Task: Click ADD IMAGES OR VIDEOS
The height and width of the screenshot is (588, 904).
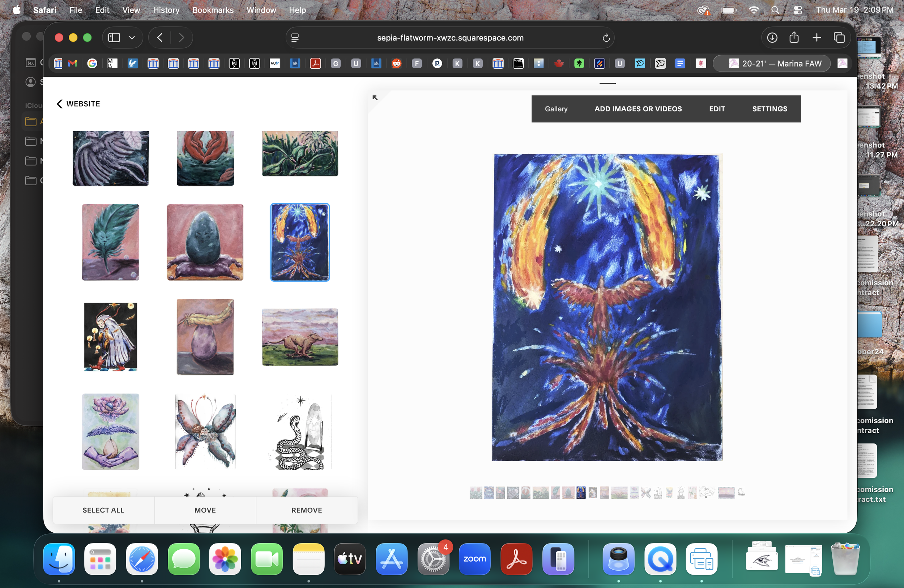Action: 638,108
